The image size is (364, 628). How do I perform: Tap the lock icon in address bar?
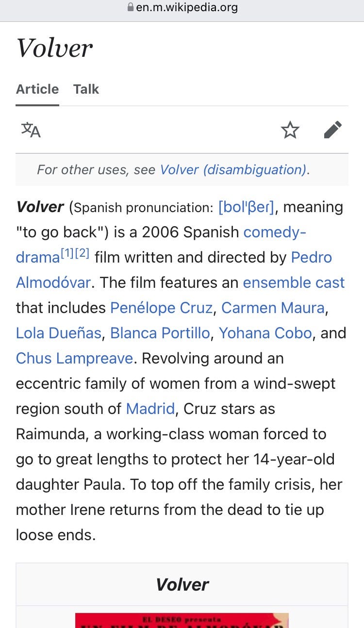[x=130, y=7]
